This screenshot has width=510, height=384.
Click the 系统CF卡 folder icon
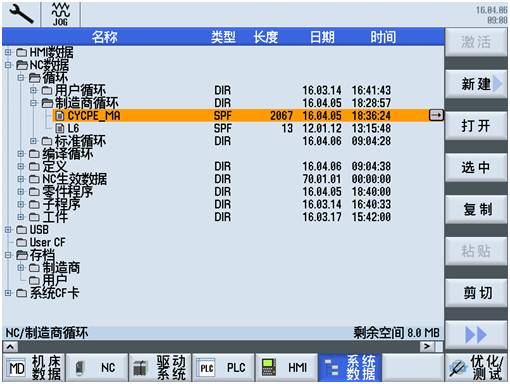(22, 293)
